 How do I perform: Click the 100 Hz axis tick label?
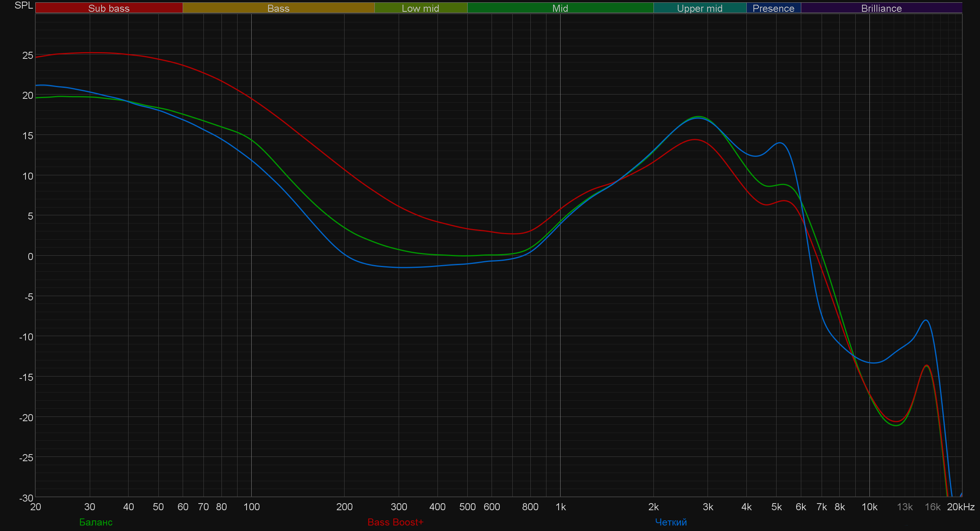[x=251, y=507]
